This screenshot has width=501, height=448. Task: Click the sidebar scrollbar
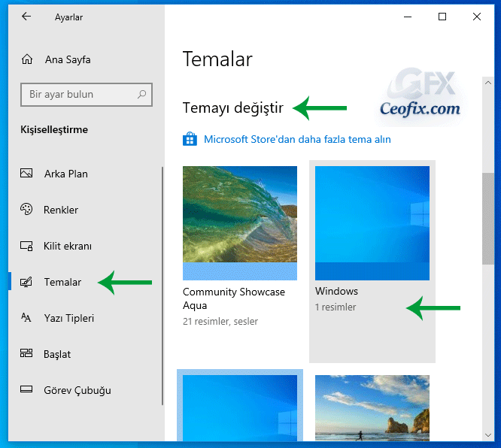coord(162,286)
